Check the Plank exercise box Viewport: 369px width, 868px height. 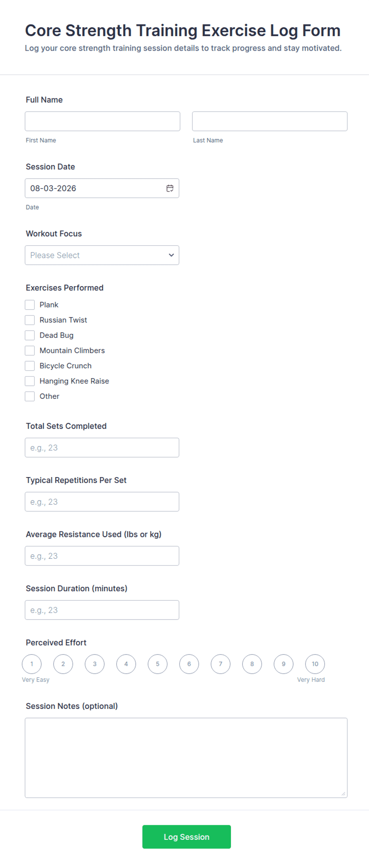[30, 305]
